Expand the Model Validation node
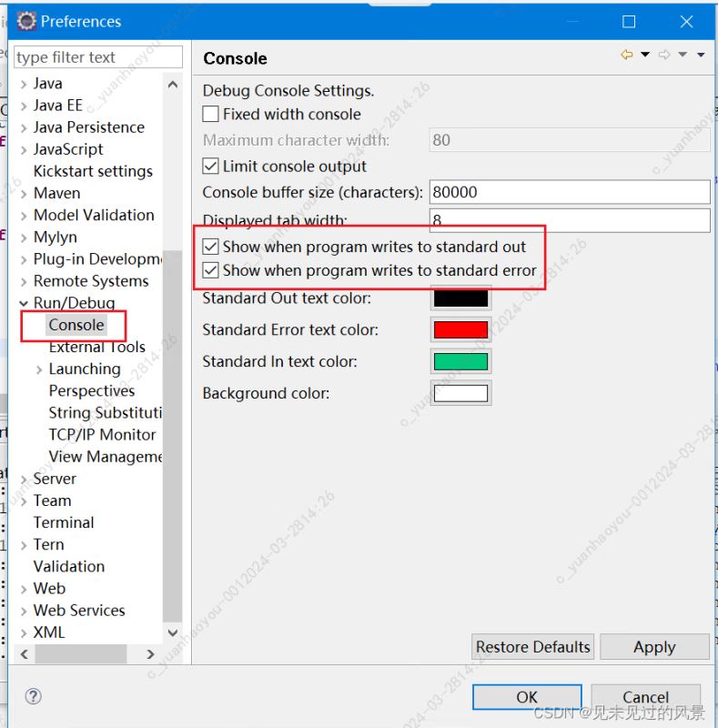Image resolution: width=718 pixels, height=728 pixels. coord(24,216)
